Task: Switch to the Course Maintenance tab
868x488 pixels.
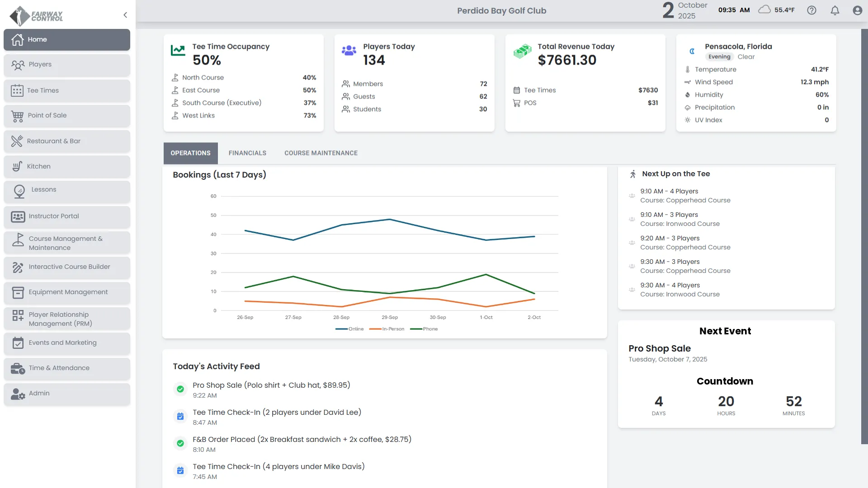Action: (321, 153)
